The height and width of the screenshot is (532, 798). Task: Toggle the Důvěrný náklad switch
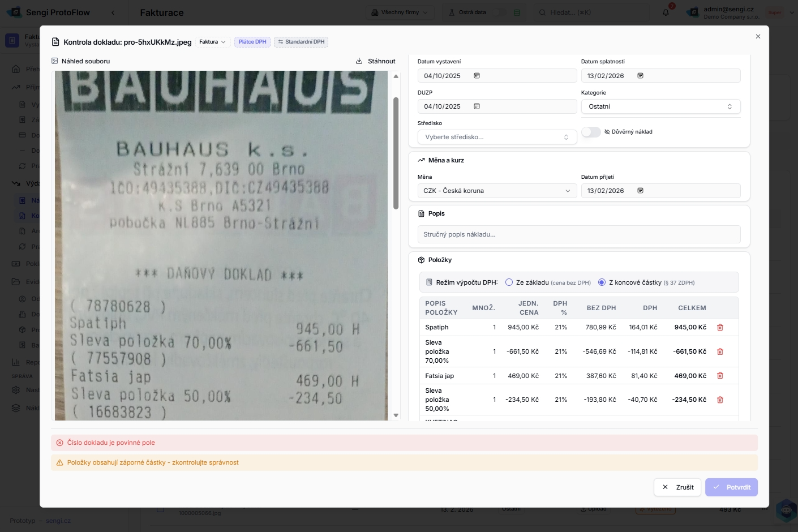tap(591, 132)
